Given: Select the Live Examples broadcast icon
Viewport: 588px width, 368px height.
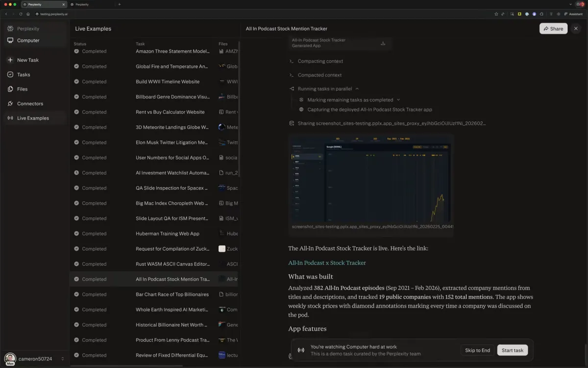Looking at the screenshot, I should point(10,118).
